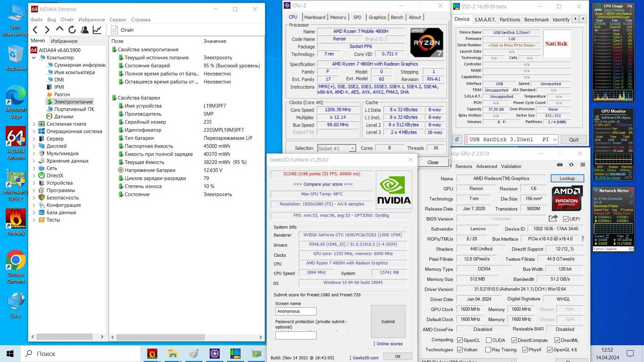The image size is (644, 362).
Task: Click the Submit button in FurMark
Action: 388,321
